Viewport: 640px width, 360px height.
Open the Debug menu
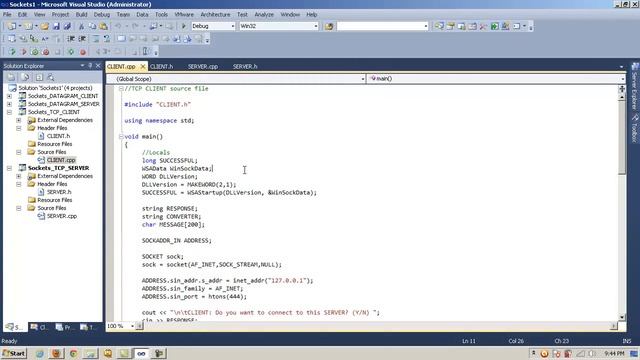[x=102, y=14]
